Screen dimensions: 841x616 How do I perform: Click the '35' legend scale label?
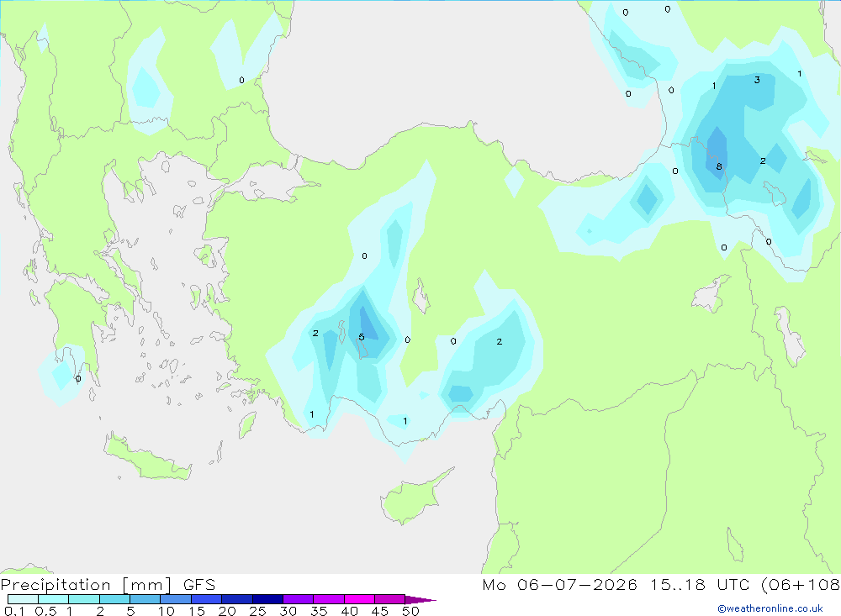click(x=319, y=611)
